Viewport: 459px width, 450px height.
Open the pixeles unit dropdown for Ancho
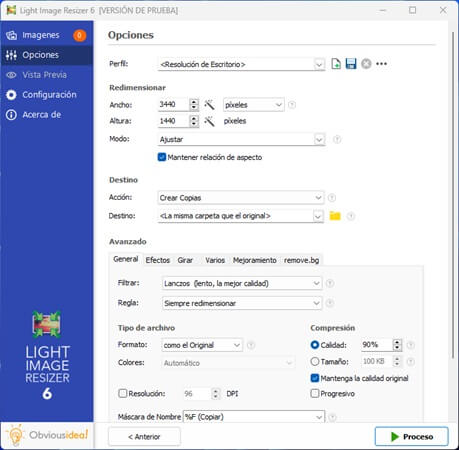[253, 105]
